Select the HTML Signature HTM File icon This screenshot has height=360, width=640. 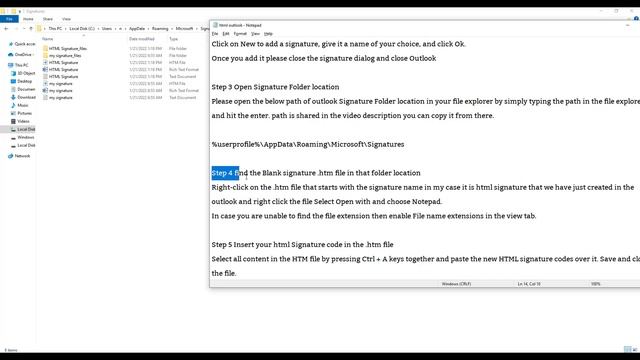45,62
